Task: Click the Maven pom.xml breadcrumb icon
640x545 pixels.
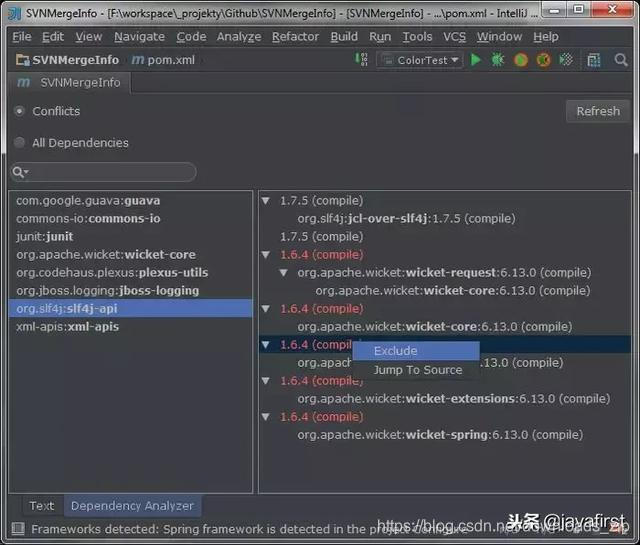Action: point(138,60)
